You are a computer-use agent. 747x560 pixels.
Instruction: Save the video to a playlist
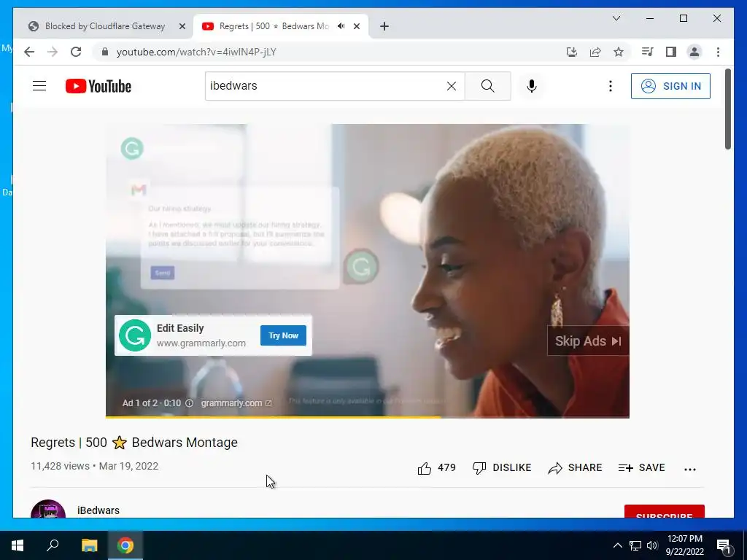[641, 468]
